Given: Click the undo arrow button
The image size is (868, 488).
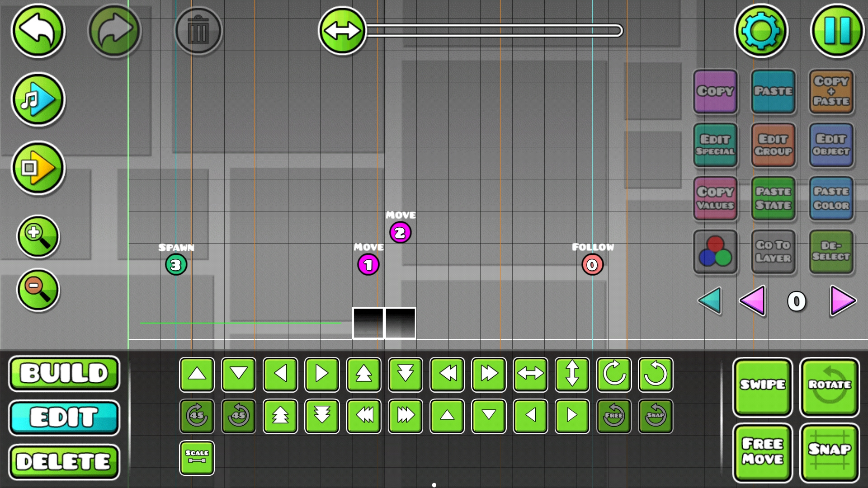Looking at the screenshot, I should (x=38, y=31).
